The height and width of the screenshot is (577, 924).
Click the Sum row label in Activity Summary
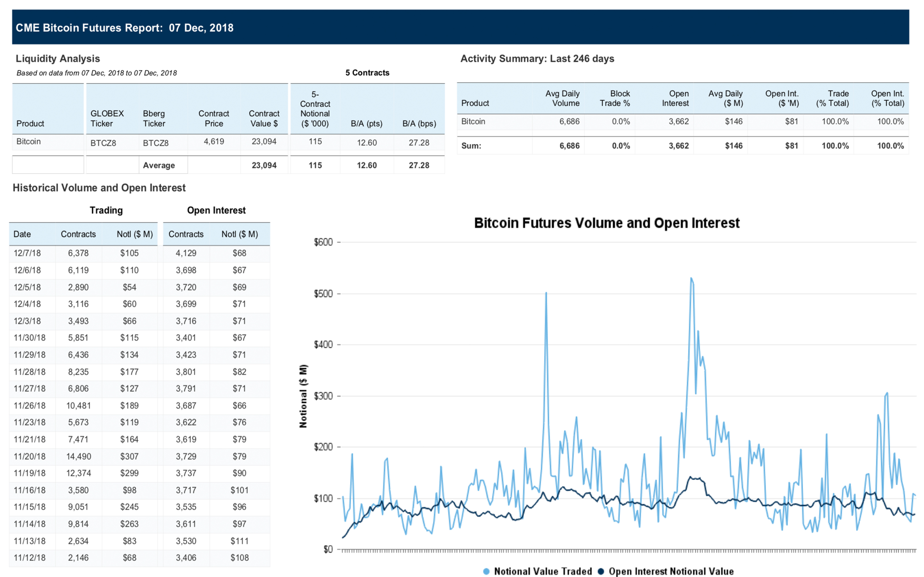471,146
